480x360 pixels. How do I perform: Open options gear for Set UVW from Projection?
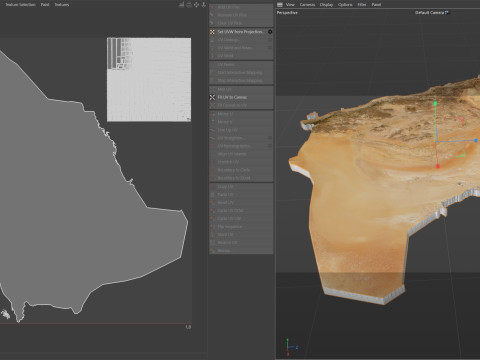click(270, 32)
